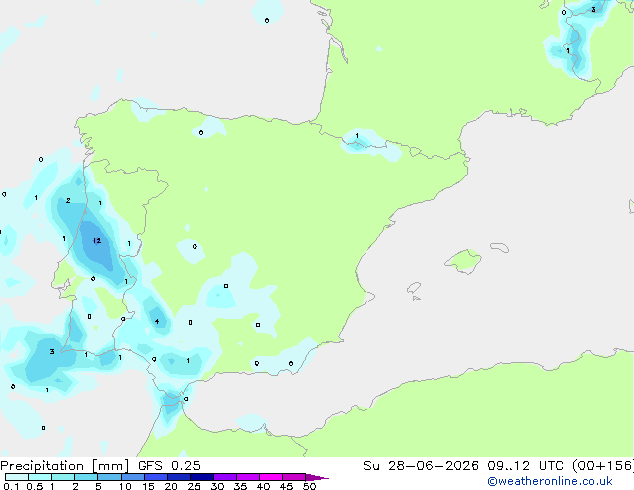The height and width of the screenshot is (490, 634).
Task: Click the Mallorca island outline
Action: point(463,261)
